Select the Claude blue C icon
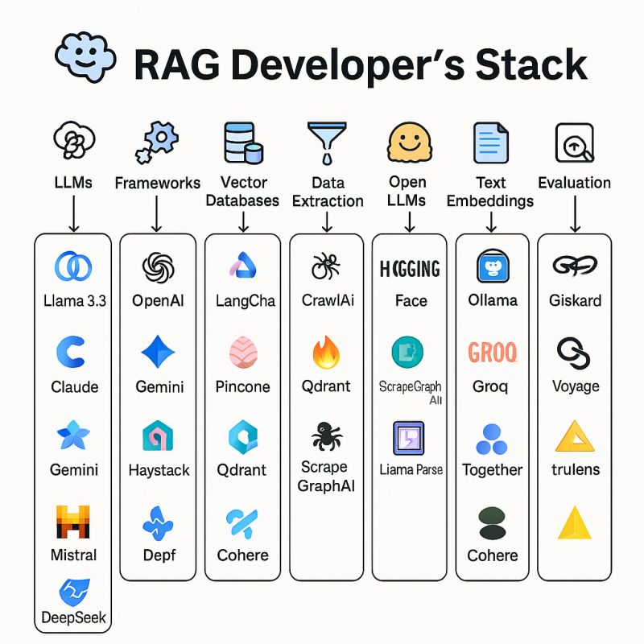The image size is (644, 644). [x=71, y=352]
